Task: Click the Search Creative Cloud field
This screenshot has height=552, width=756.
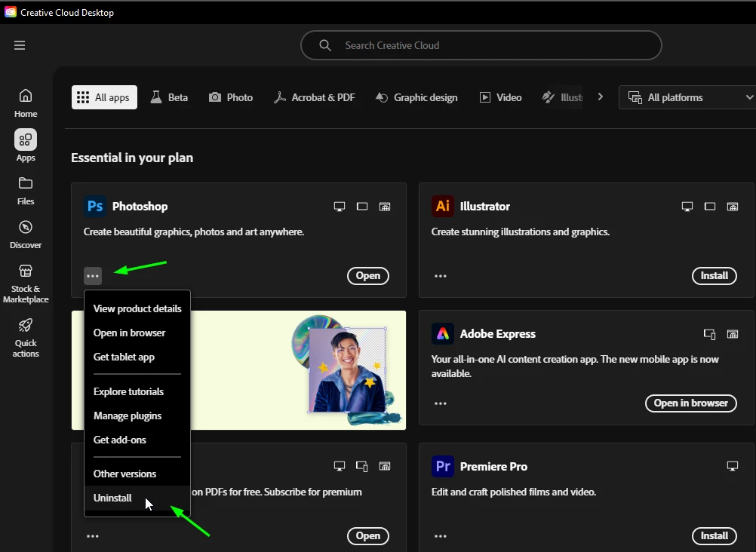Action: coord(481,45)
